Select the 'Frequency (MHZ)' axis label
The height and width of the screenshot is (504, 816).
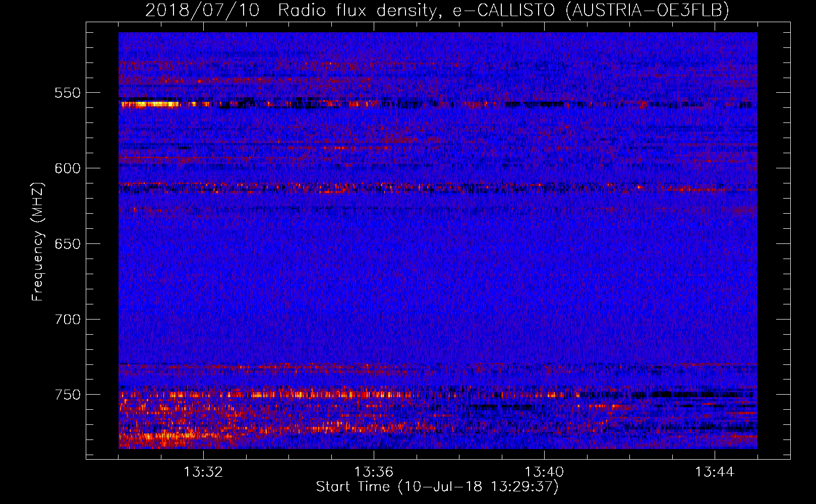click(x=38, y=242)
